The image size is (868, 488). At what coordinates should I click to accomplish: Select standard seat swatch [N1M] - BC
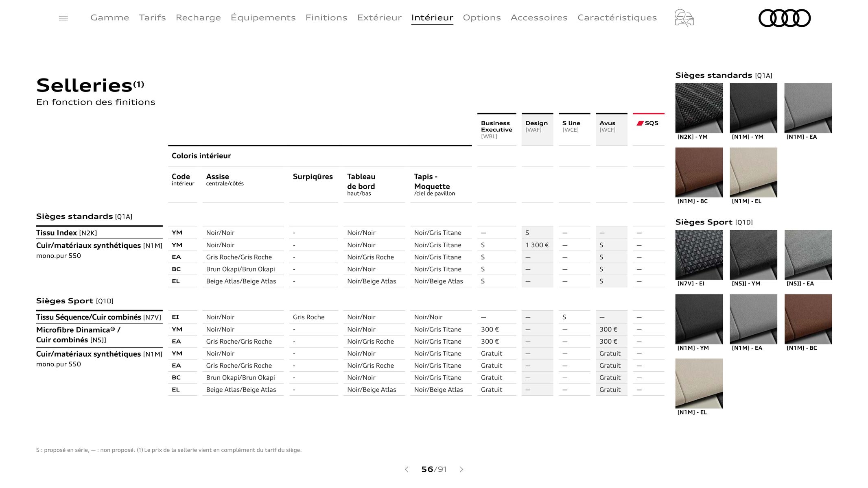[699, 172]
